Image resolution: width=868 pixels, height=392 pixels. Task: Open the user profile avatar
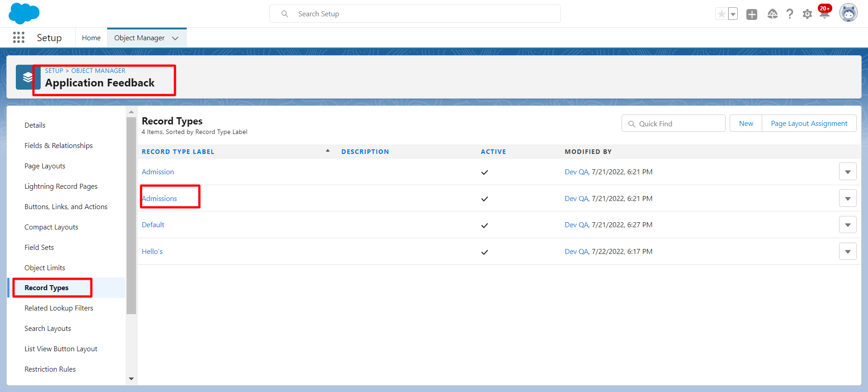[848, 13]
